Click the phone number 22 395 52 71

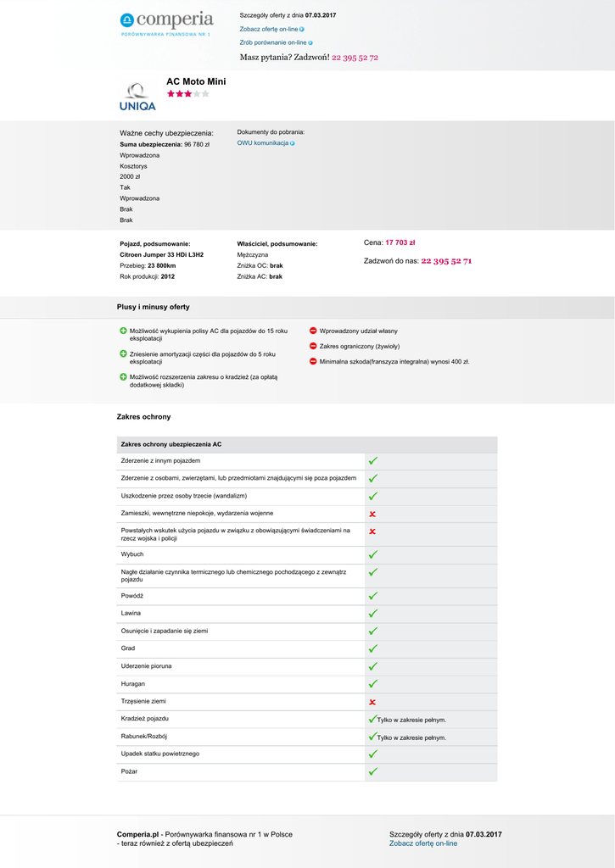[x=446, y=261]
